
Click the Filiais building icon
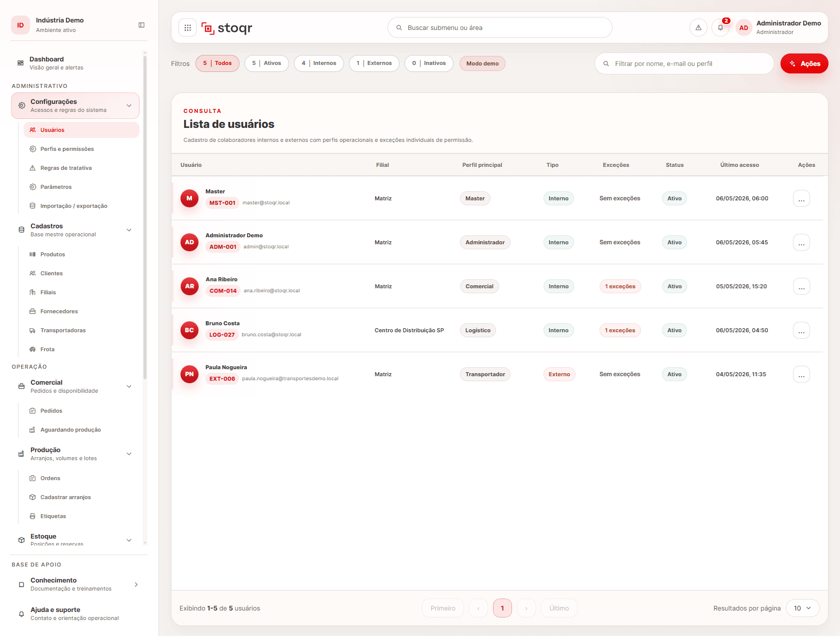(32, 292)
